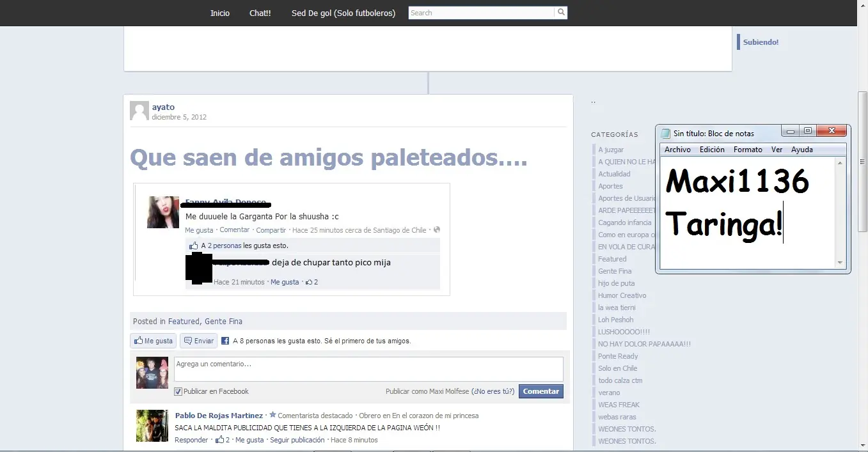Open the WEAS FREAK category
Viewport: 868px width, 452px height.
619,405
